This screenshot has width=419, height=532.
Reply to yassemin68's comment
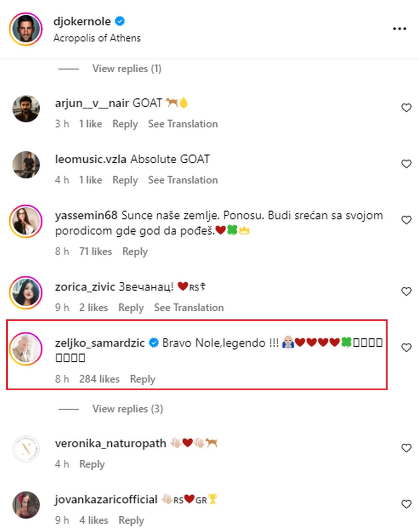135,252
